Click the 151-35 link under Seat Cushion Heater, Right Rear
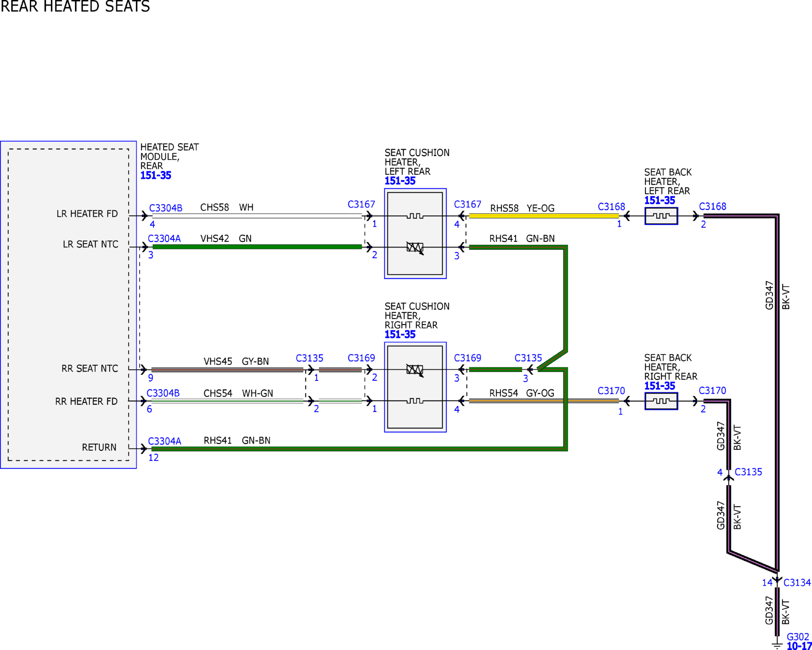 [400, 335]
